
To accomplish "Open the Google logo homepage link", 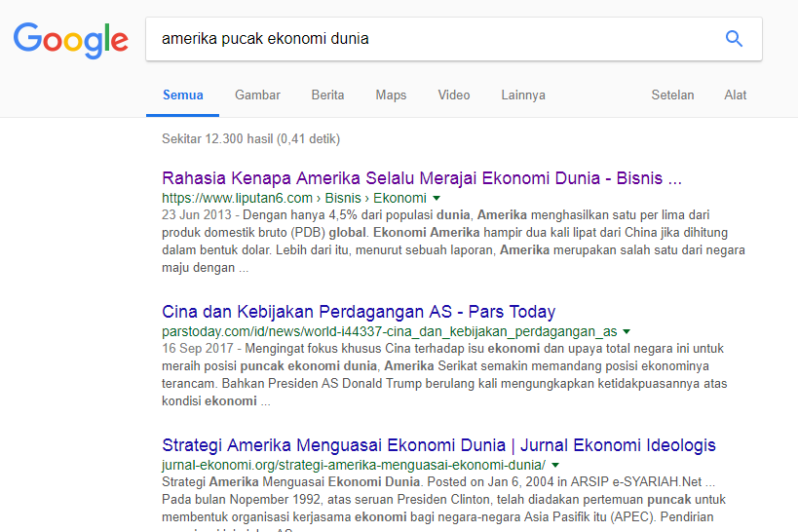I will point(71,41).
